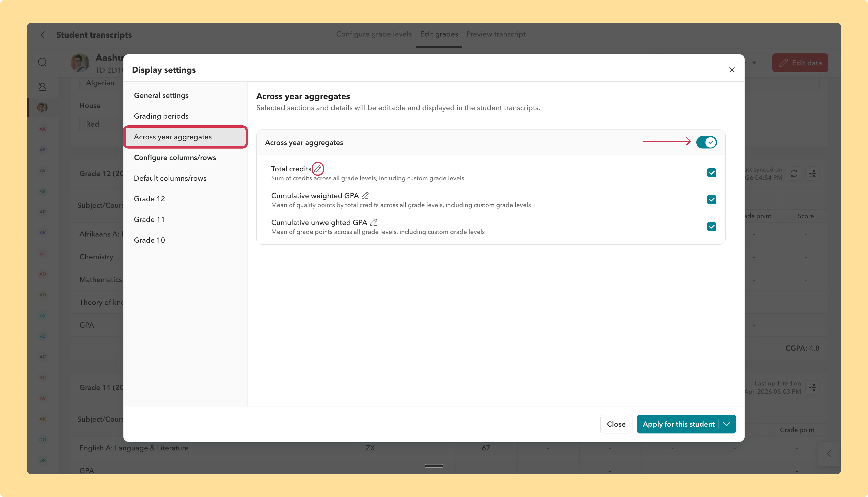
Task: Click the Score column header
Action: [806, 216]
